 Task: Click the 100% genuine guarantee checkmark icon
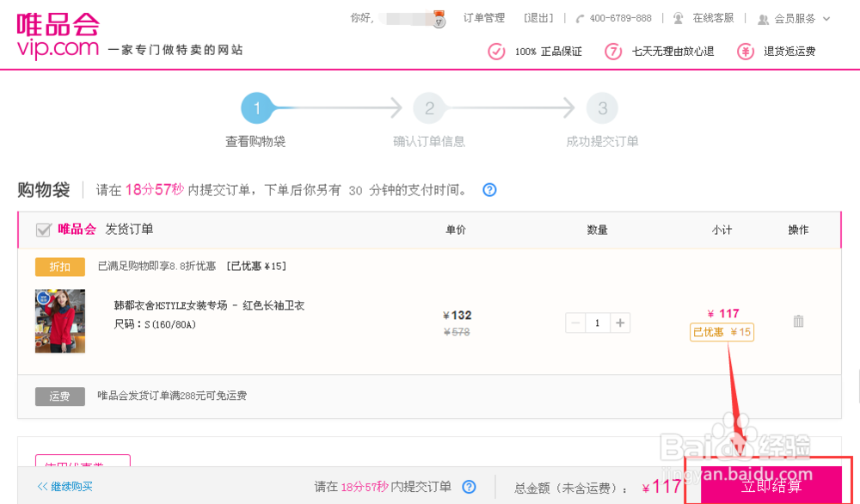point(496,52)
